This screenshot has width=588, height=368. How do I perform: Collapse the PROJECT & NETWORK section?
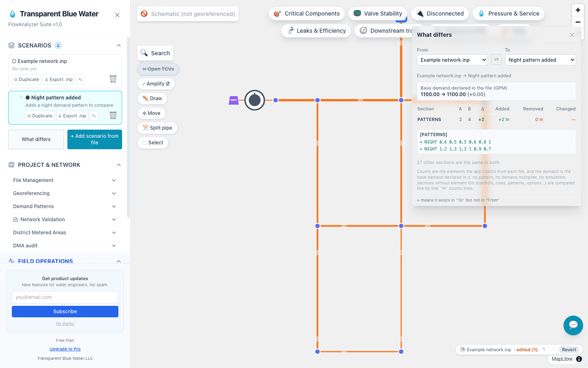119,165
